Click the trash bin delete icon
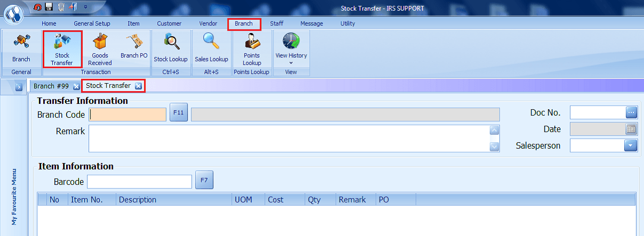Image resolution: width=644 pixels, height=236 pixels. point(60,7)
